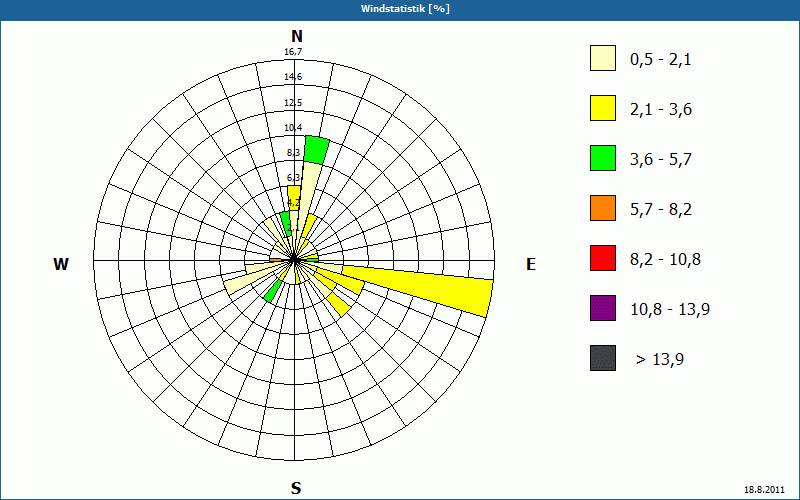Click the legend label 0,5 - 2,1

coord(661,60)
